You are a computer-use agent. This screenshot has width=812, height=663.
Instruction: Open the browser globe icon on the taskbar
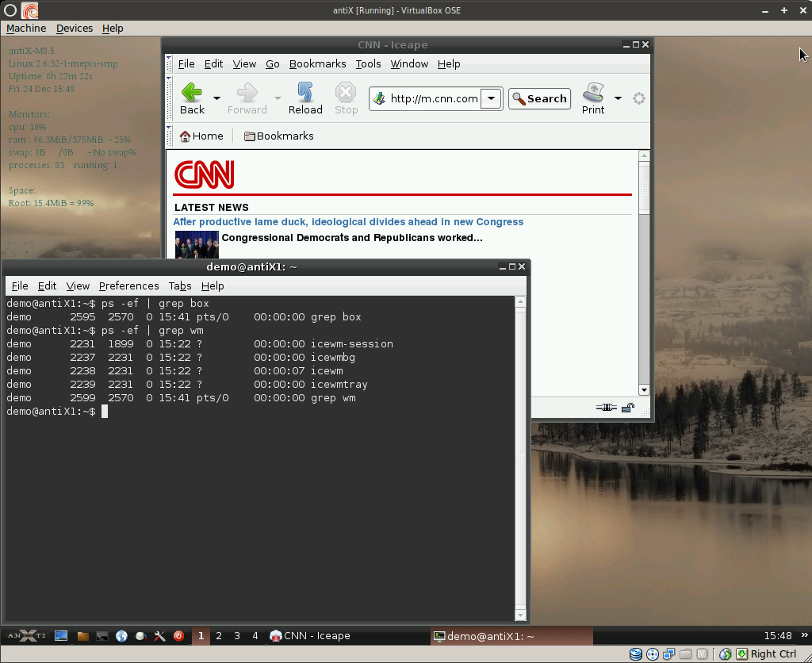coord(121,635)
